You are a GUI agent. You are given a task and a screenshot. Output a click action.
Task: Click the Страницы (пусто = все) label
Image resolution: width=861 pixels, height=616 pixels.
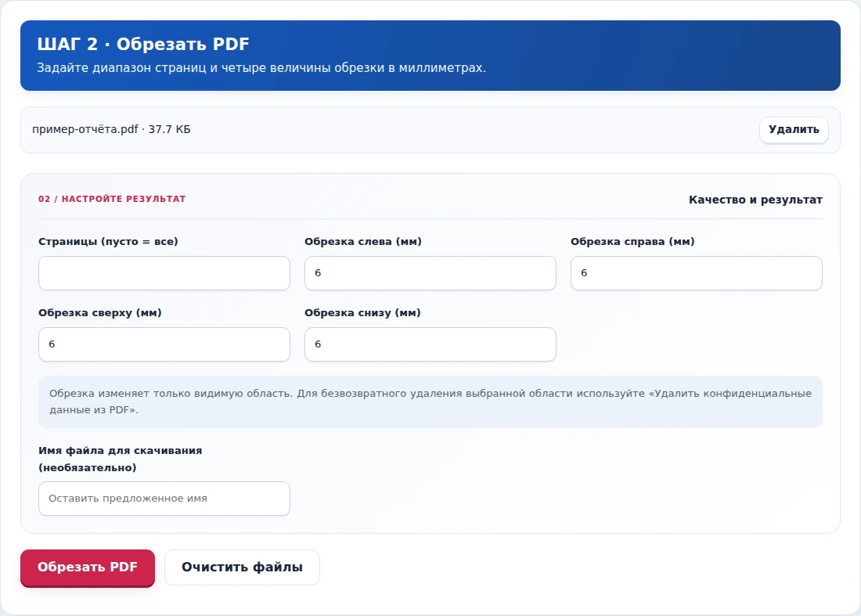[108, 242]
